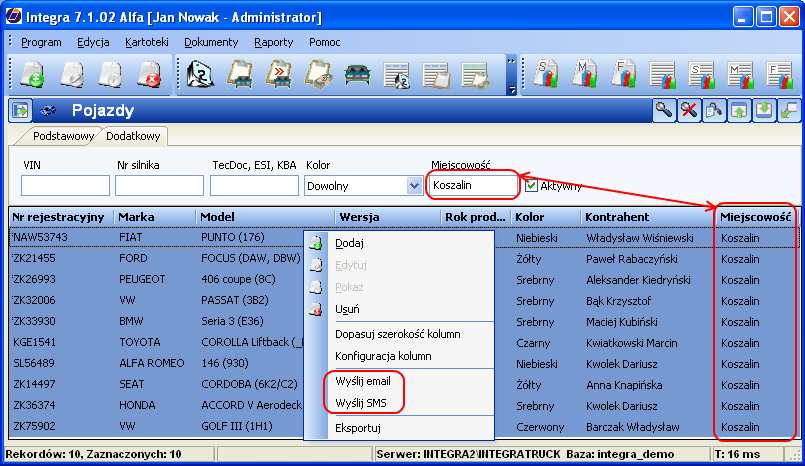Click the M list chart report icon
The width and height of the screenshot is (805, 466).
[x=741, y=75]
